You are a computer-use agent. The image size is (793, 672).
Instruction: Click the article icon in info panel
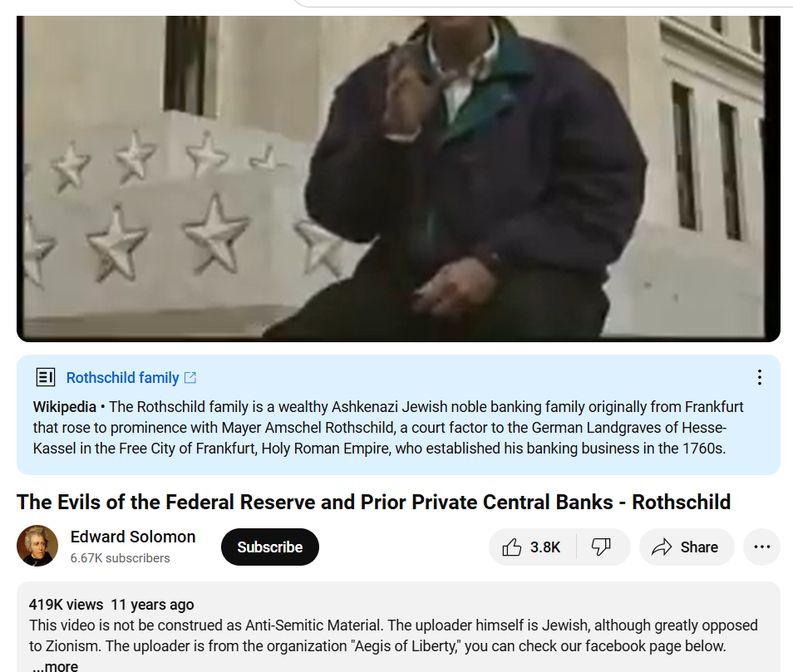[46, 377]
